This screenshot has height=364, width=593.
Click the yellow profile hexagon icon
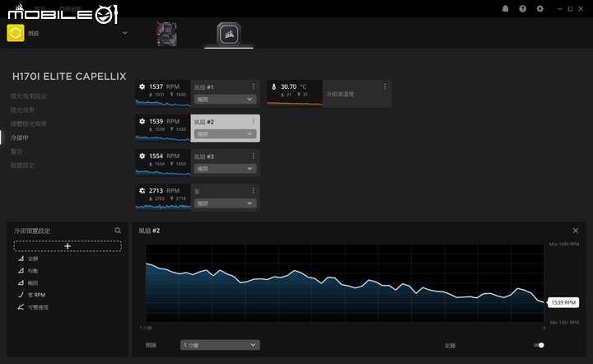[16, 33]
